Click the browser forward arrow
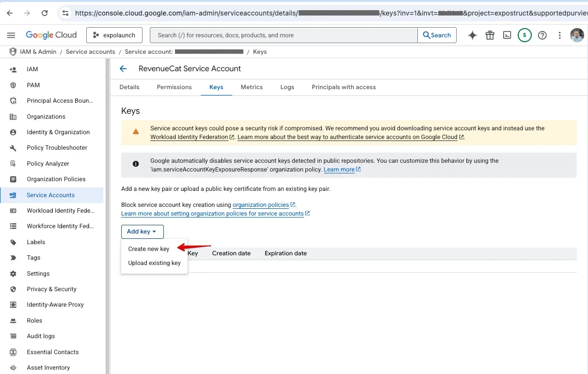The image size is (588, 374). point(27,13)
